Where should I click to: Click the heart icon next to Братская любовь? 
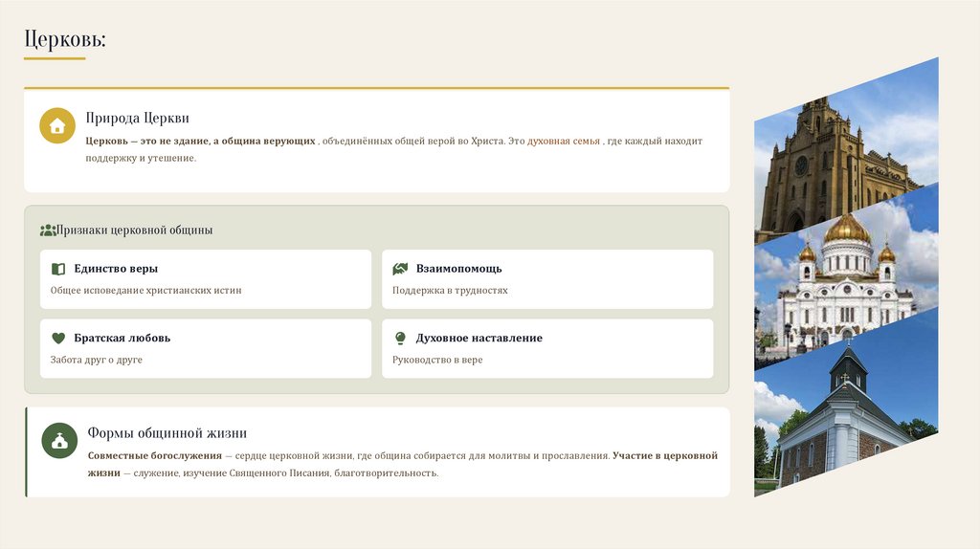(x=58, y=338)
